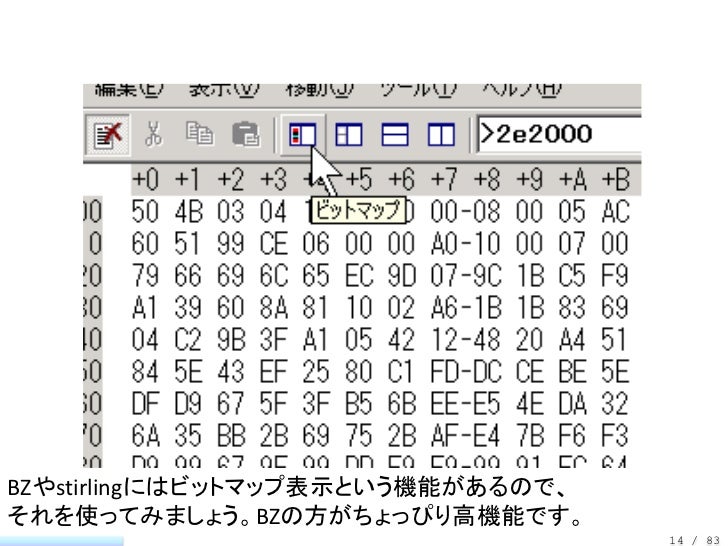This screenshot has width=728, height=546.
Task: Click the +A column header
Action: 572,179
